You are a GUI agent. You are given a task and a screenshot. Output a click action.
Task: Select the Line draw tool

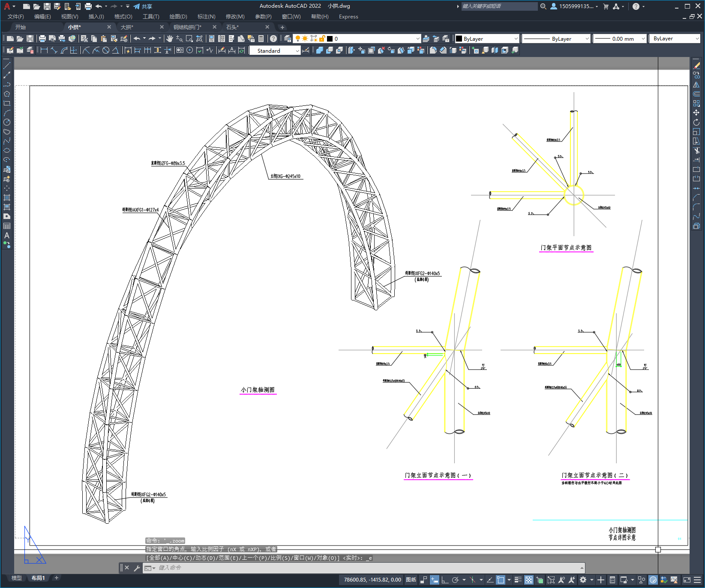click(x=7, y=66)
